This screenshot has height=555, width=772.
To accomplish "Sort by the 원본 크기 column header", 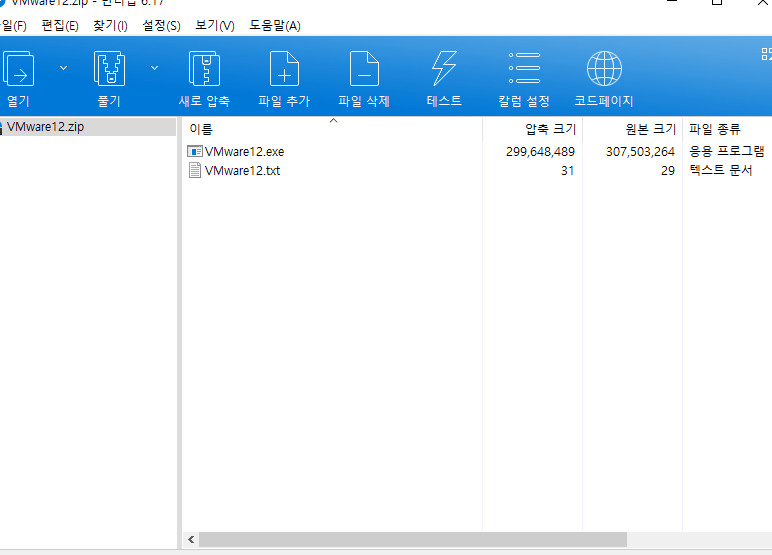I will 633,129.
